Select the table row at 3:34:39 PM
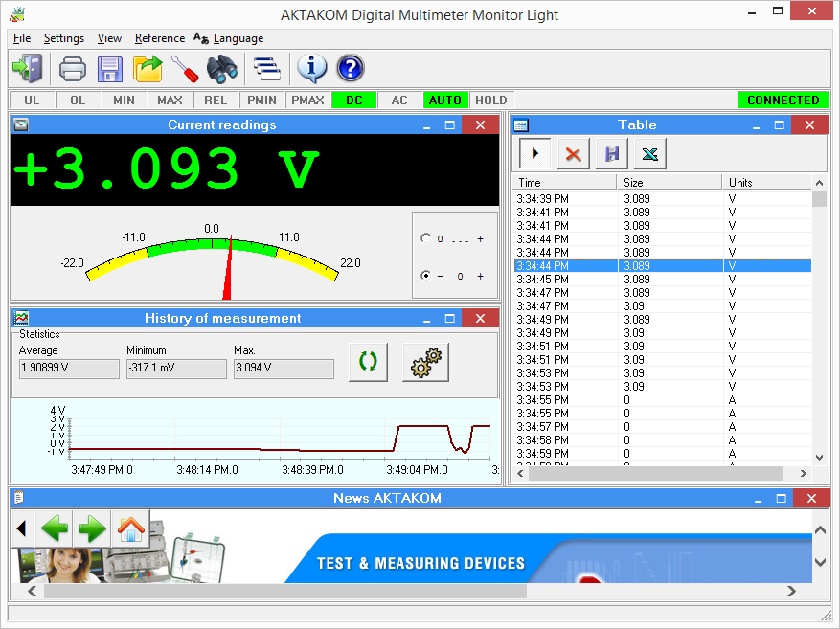 click(x=662, y=199)
